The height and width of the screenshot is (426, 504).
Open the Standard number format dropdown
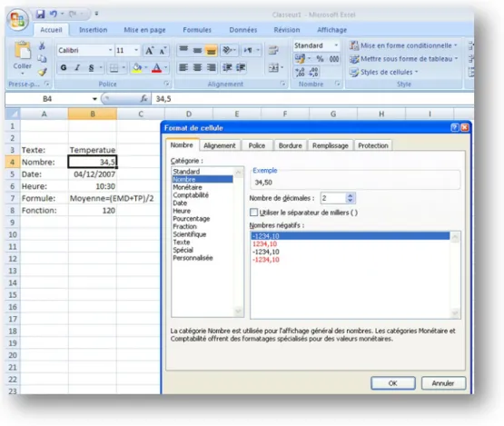336,45
